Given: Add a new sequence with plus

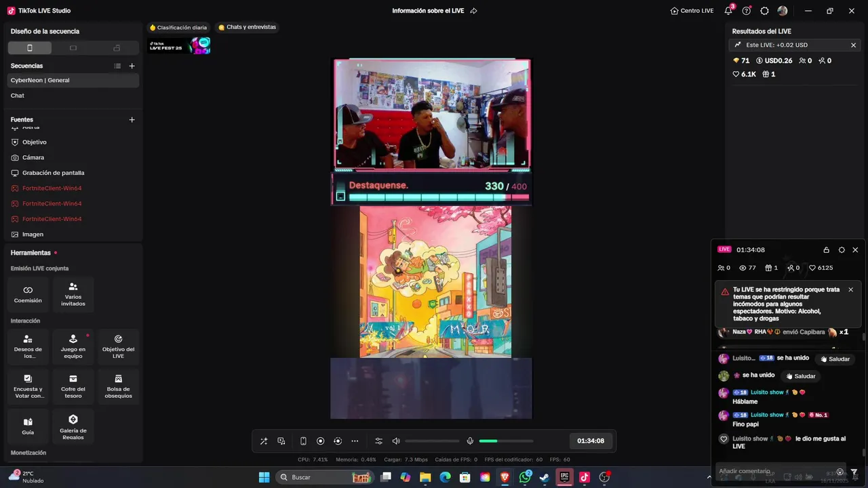Looking at the screenshot, I should 132,66.
